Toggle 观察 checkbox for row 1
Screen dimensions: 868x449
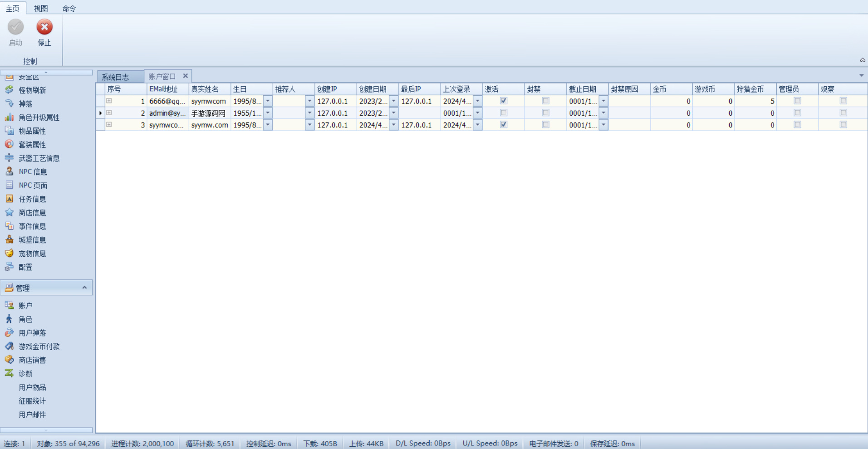point(843,101)
